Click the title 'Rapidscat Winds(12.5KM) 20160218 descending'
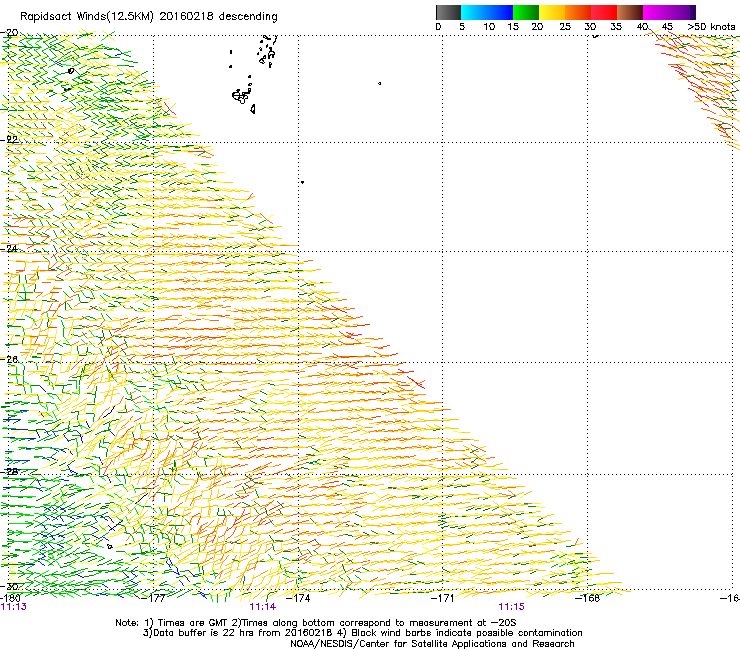Screen dimensions: 740x650 point(149,17)
